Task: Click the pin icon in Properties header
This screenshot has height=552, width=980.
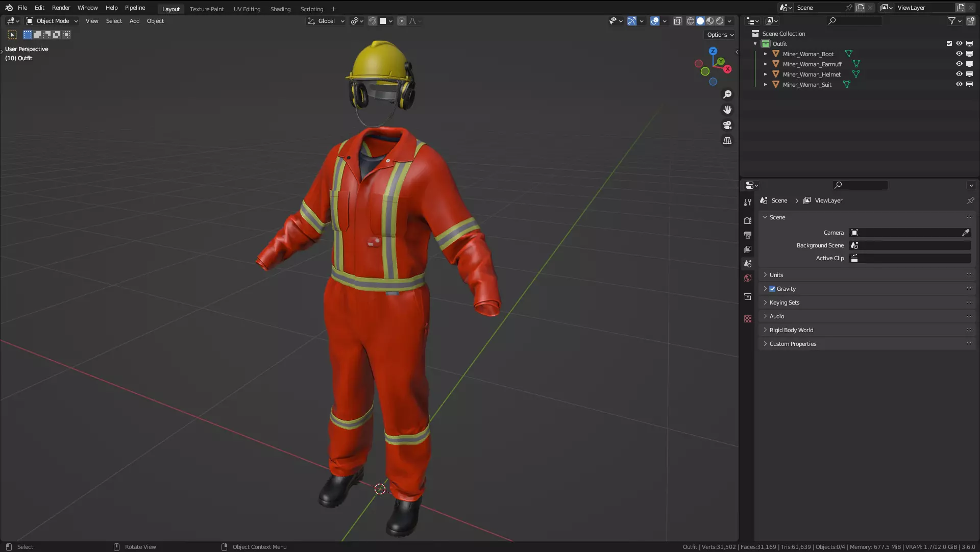Action: click(970, 200)
